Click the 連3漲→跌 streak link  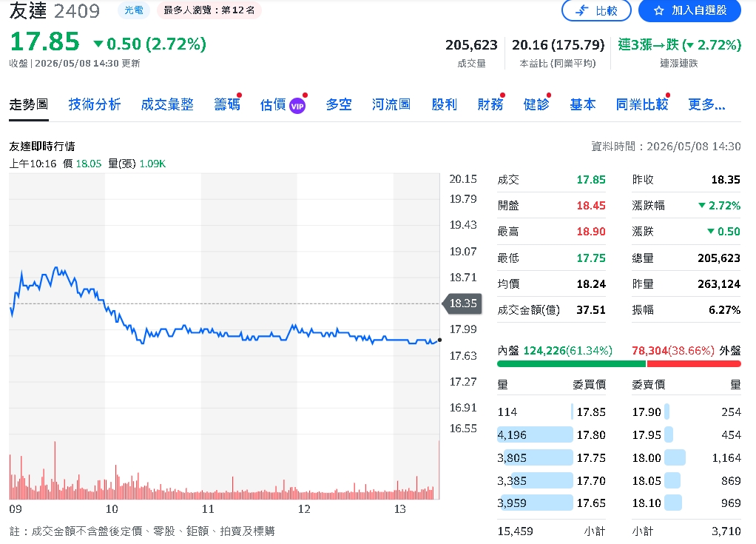pos(679,45)
